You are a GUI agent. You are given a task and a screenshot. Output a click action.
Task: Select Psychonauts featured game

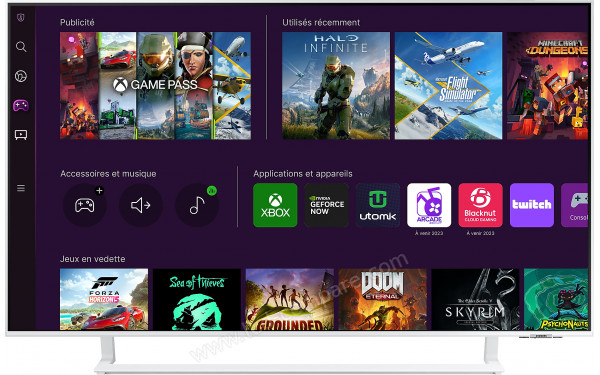click(556, 299)
